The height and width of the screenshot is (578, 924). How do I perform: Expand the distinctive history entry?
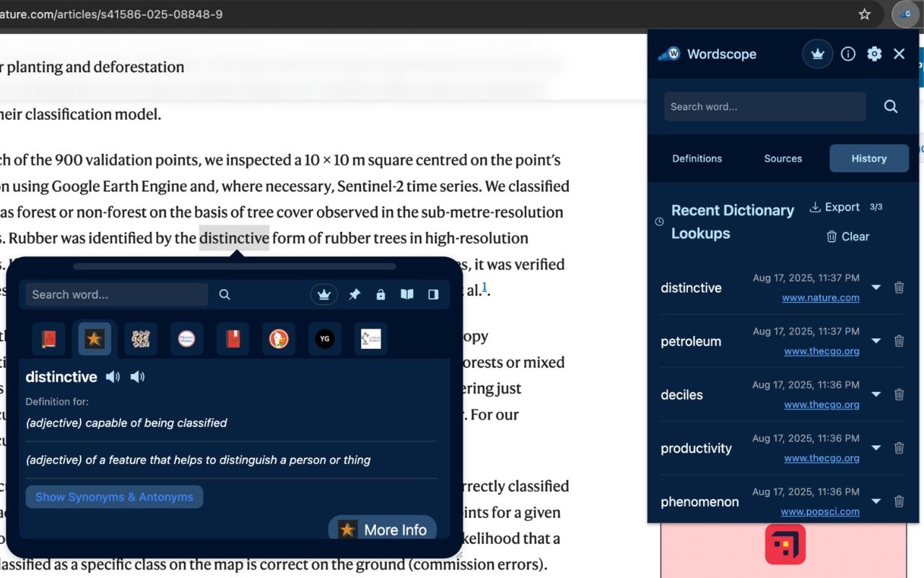(x=876, y=287)
